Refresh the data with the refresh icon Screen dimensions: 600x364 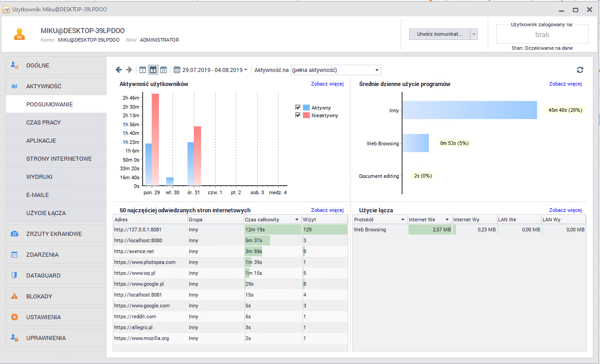click(x=580, y=70)
